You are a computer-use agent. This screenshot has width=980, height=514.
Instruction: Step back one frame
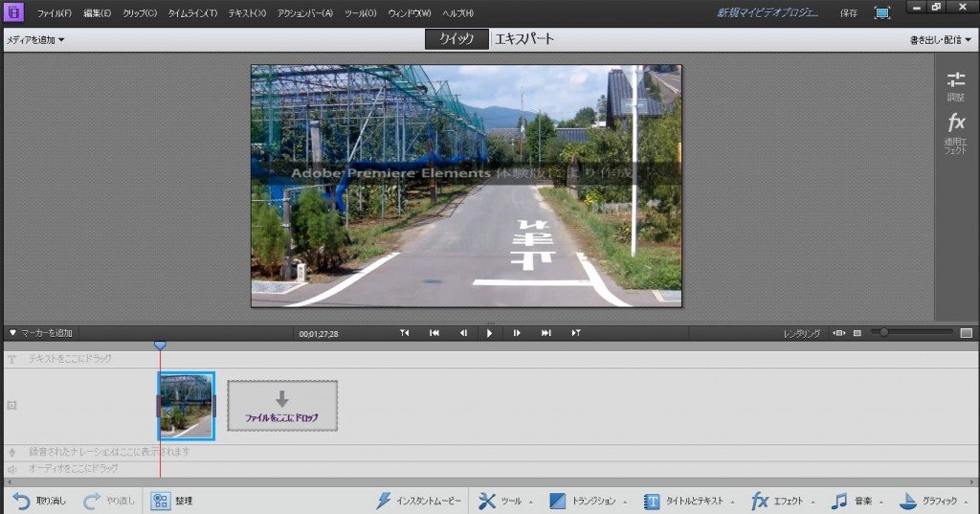463,333
